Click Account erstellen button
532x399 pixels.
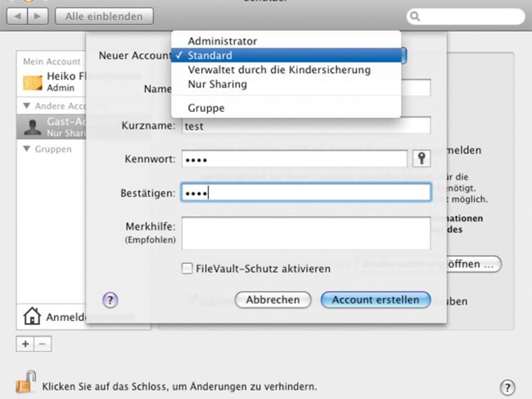pyautogui.click(x=376, y=300)
